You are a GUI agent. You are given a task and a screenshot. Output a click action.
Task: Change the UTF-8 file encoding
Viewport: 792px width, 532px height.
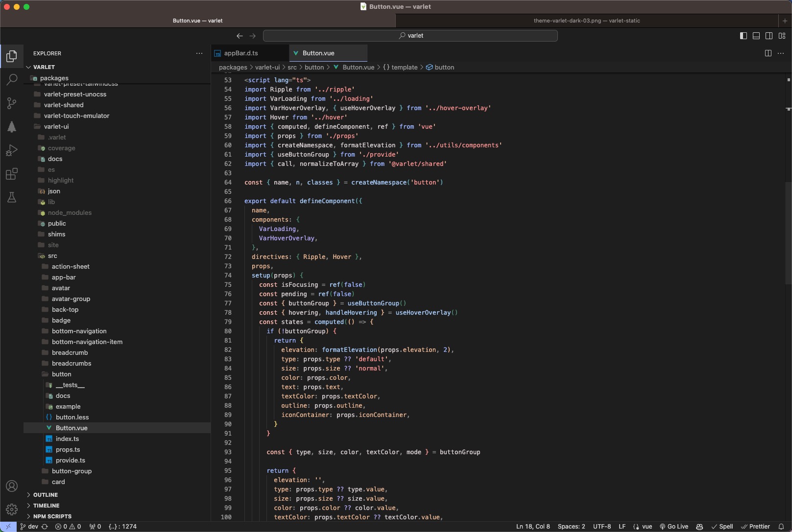coord(602,527)
